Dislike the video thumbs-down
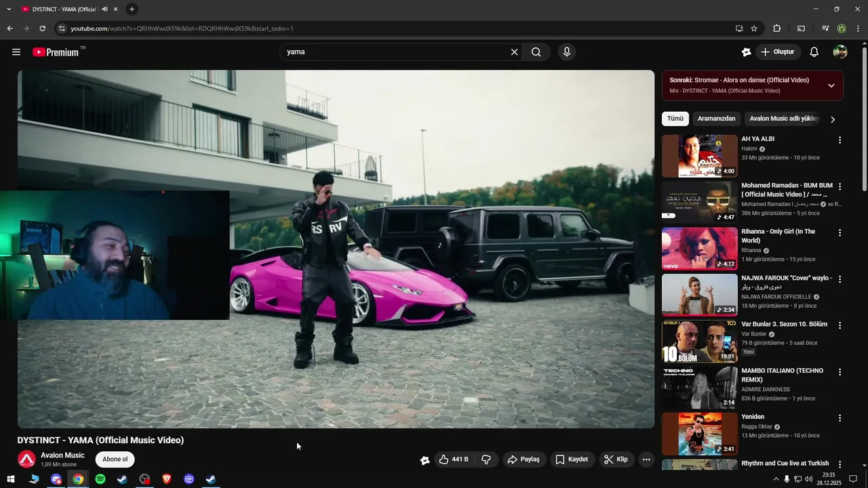 coord(486,460)
